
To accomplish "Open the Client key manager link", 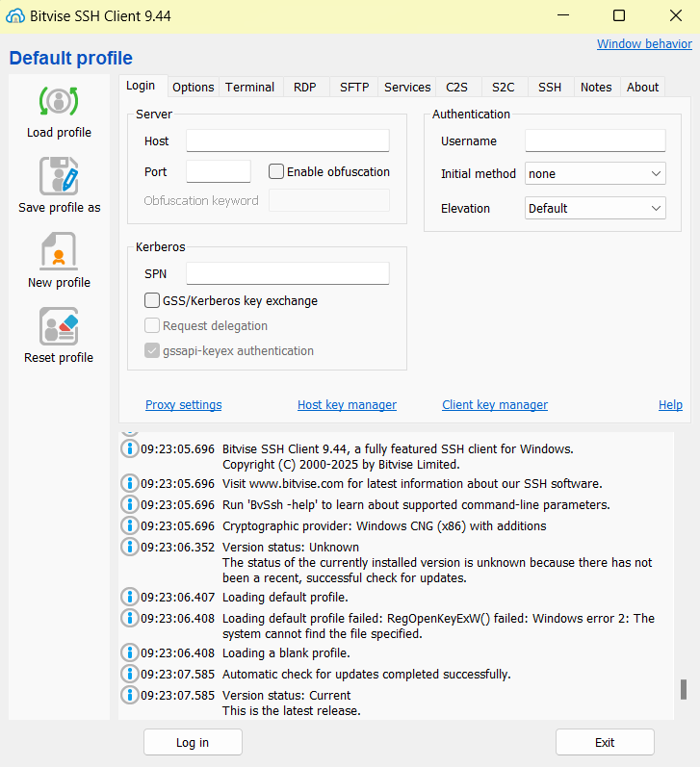I will 495,405.
